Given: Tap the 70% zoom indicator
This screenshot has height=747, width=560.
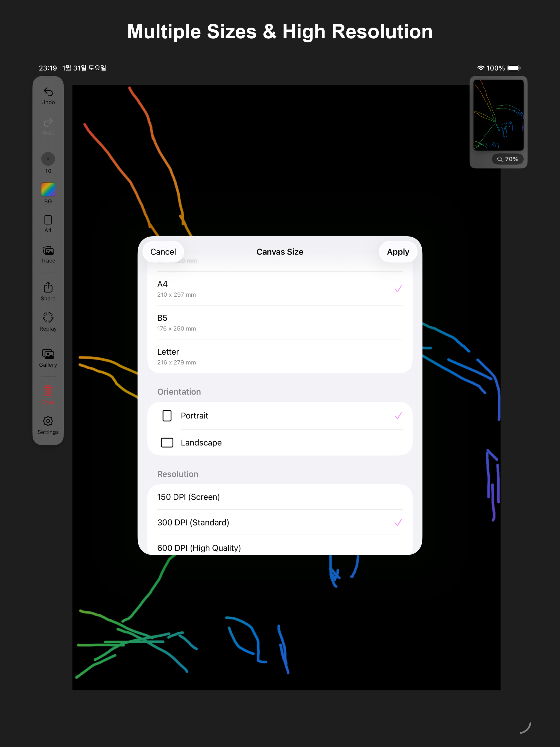Looking at the screenshot, I should coord(508,159).
